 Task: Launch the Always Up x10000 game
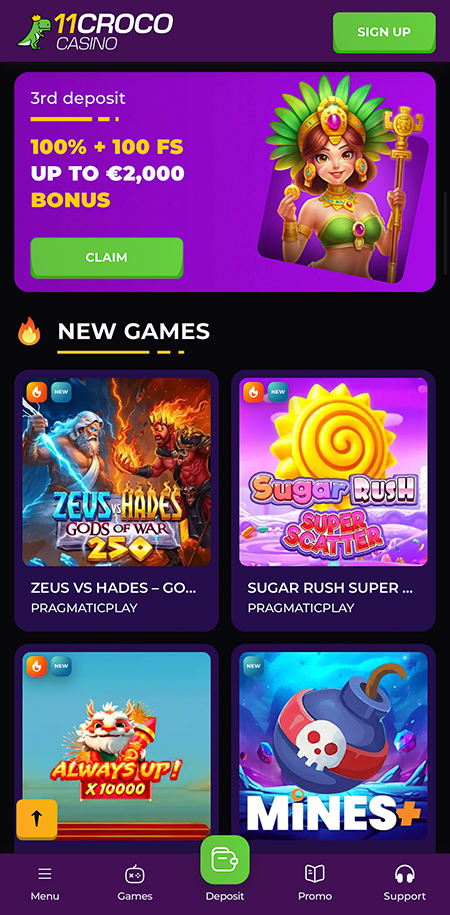tap(117, 746)
